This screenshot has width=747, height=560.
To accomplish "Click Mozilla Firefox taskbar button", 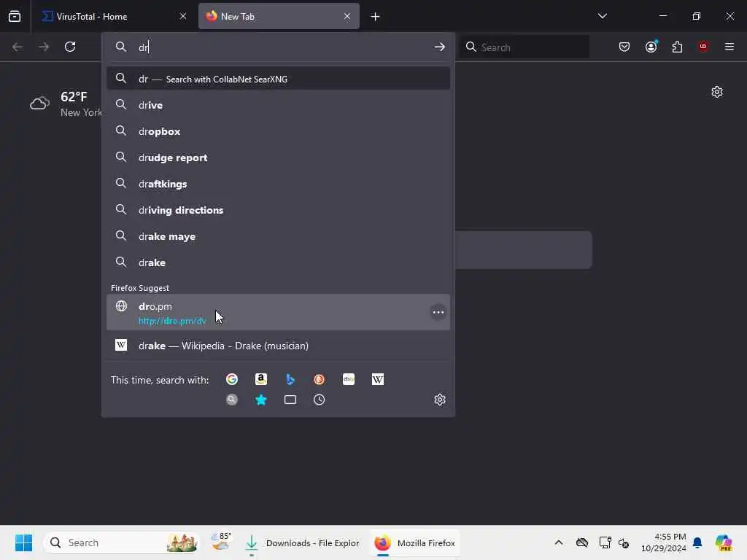I will click(x=414, y=542).
